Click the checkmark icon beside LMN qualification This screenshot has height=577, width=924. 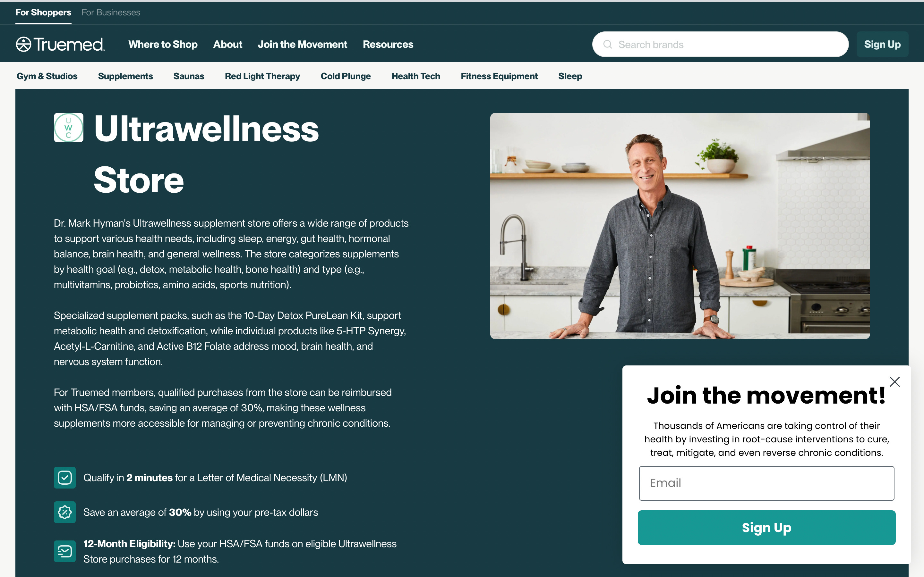point(65,477)
